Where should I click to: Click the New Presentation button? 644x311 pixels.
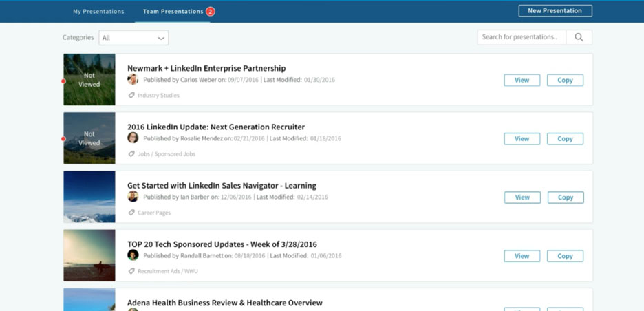point(555,11)
